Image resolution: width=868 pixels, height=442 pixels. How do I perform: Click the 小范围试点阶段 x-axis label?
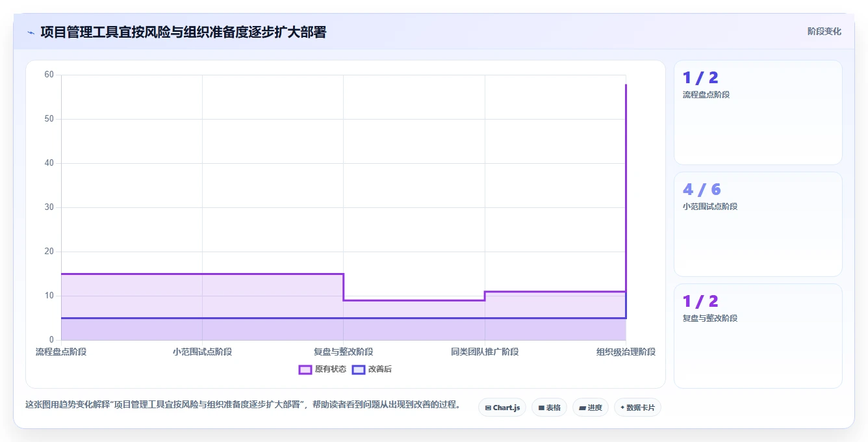point(202,352)
